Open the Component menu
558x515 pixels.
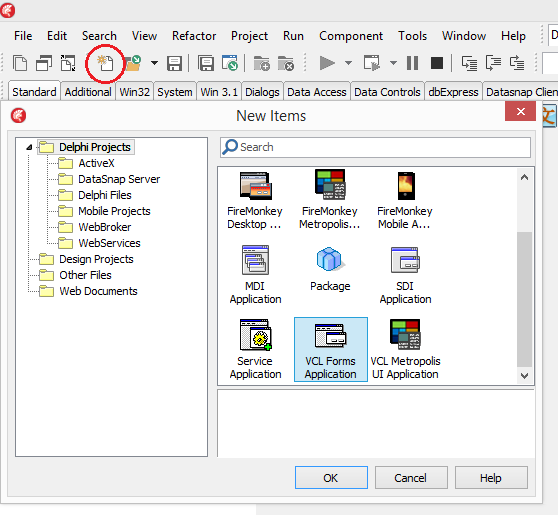coord(351,36)
